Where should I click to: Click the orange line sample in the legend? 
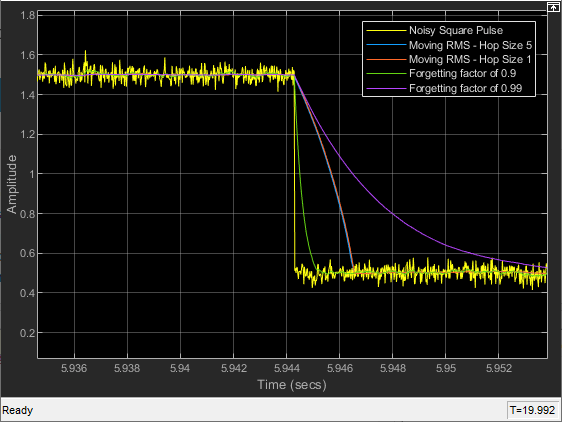point(386,59)
